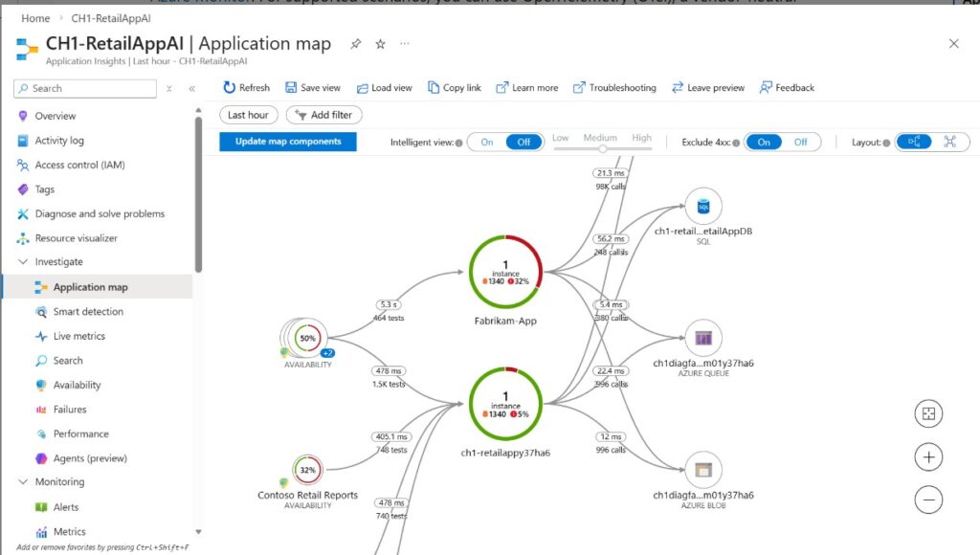This screenshot has width=980, height=555.
Task: Select the Azure Blob node icon
Action: (703, 470)
